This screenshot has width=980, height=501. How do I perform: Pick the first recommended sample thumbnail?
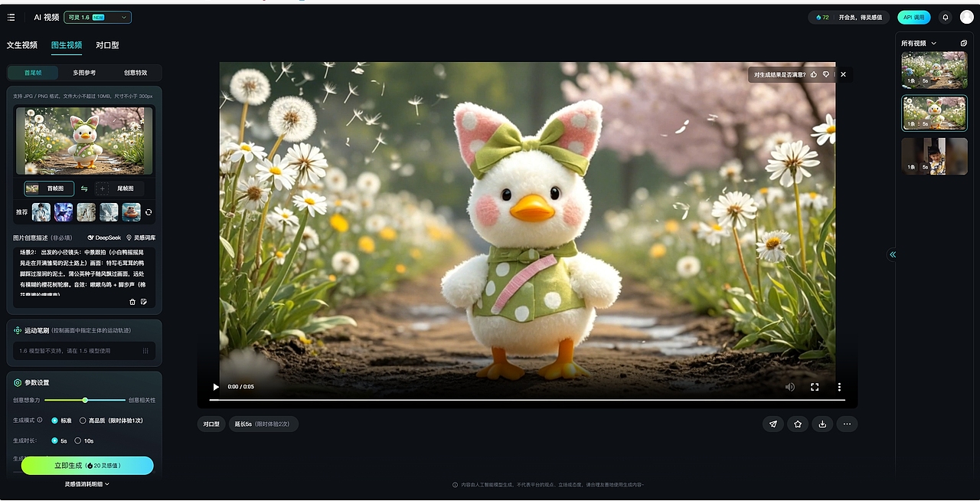41,212
